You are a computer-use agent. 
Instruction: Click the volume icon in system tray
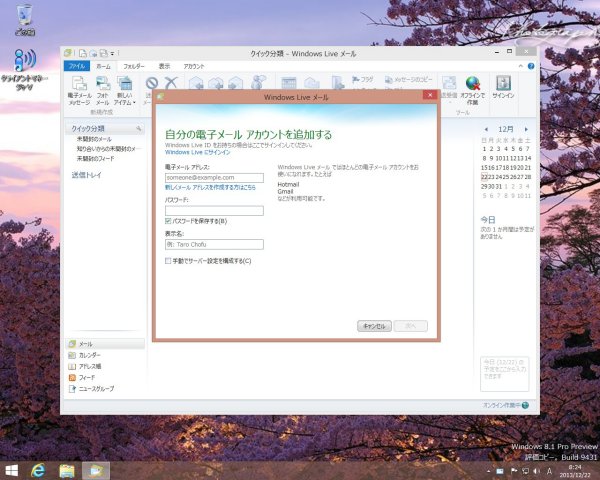[x=536, y=471]
